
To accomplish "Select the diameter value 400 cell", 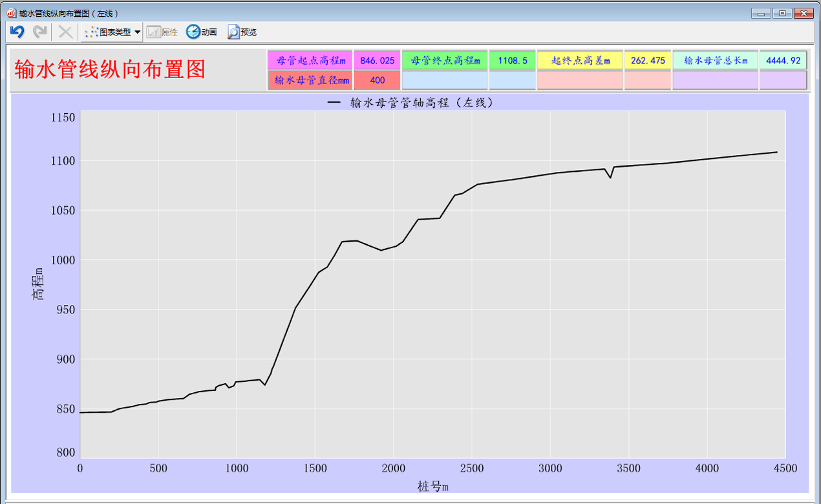I will pos(378,80).
